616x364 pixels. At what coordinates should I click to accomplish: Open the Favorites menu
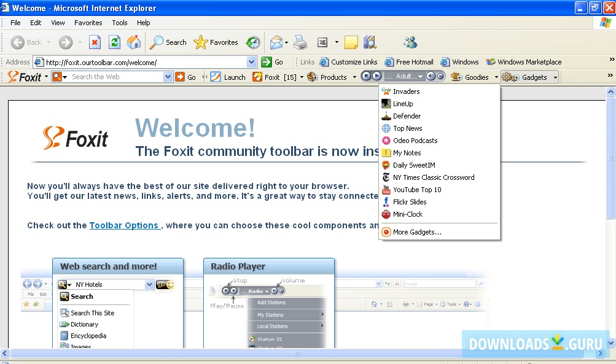pyautogui.click(x=88, y=23)
